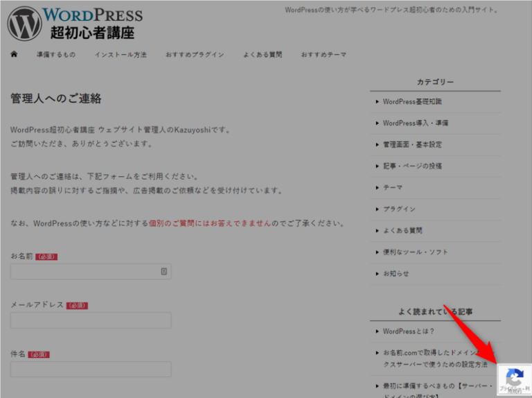Click the 件名 input field
Image resolution: width=532 pixels, height=398 pixels.
pos(90,369)
